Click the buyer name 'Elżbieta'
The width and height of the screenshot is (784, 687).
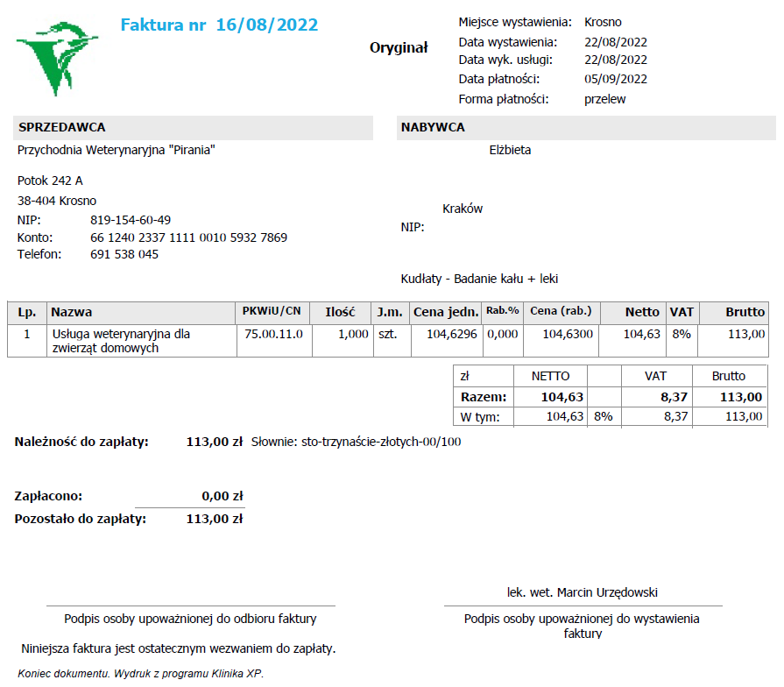(510, 150)
